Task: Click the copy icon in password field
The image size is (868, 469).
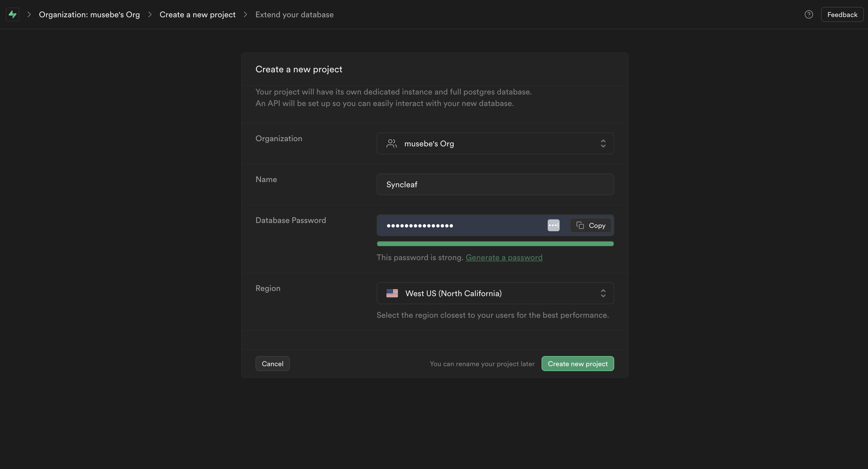Action: click(x=580, y=225)
